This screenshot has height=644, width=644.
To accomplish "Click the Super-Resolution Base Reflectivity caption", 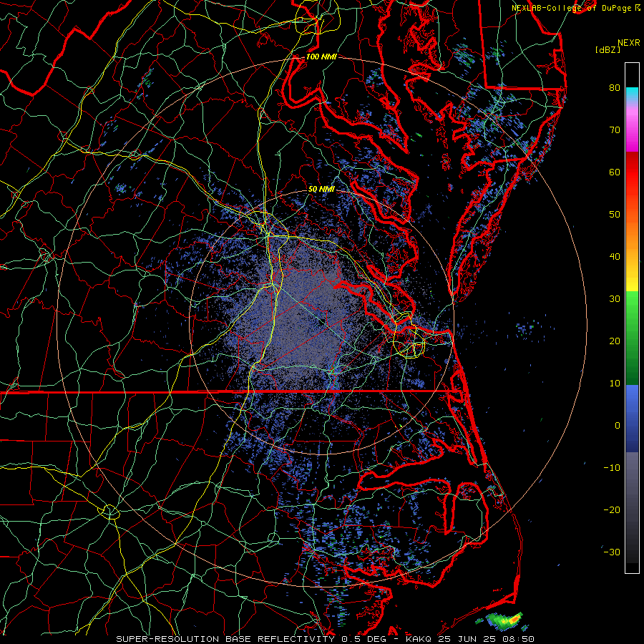I will (225, 639).
